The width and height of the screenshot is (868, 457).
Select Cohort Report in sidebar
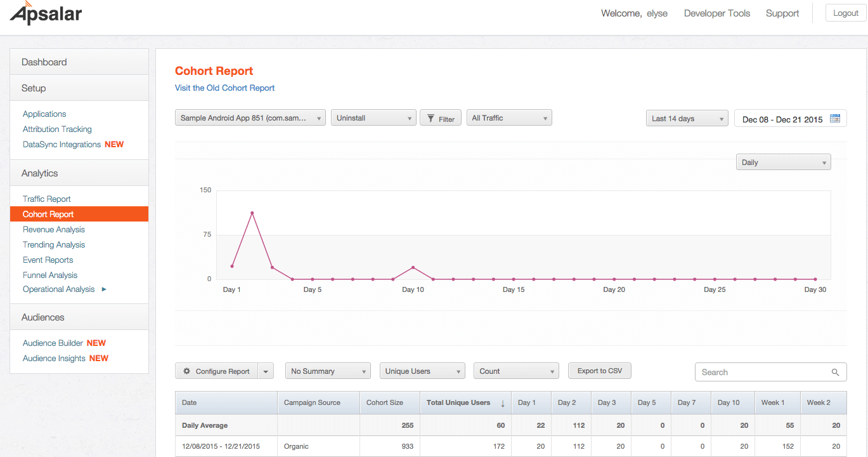(79, 215)
